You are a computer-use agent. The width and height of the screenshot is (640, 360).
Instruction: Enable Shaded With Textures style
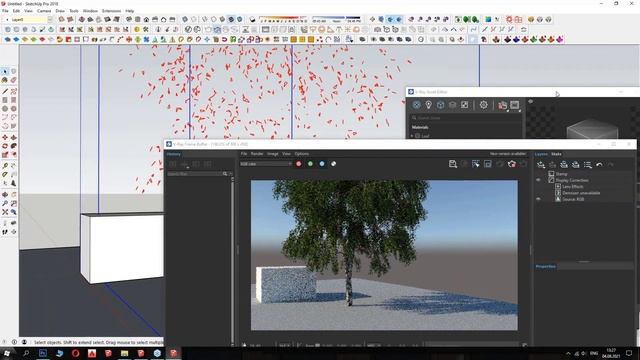coord(231,19)
